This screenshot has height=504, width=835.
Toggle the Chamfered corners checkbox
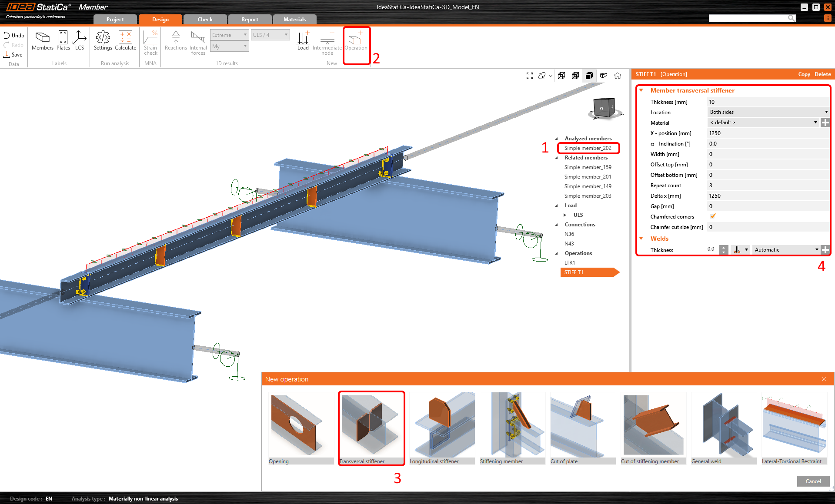point(713,216)
